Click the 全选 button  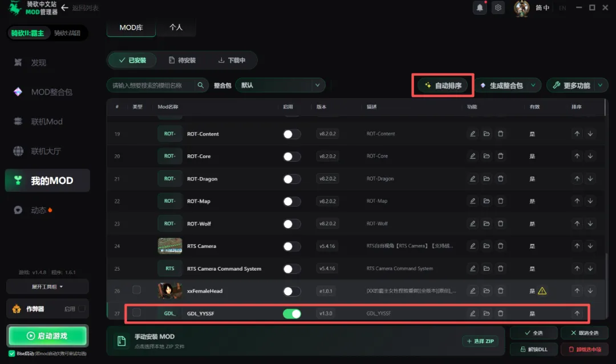534,333
